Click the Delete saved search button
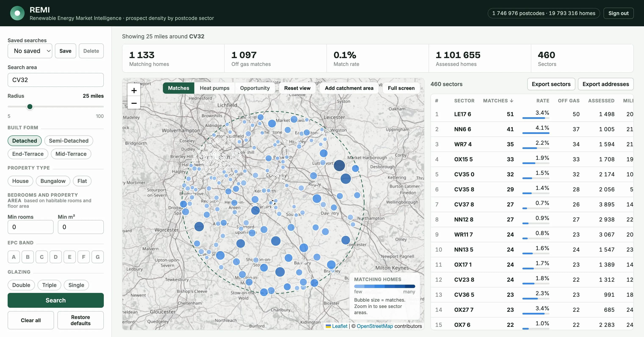644x337 pixels. coord(91,51)
